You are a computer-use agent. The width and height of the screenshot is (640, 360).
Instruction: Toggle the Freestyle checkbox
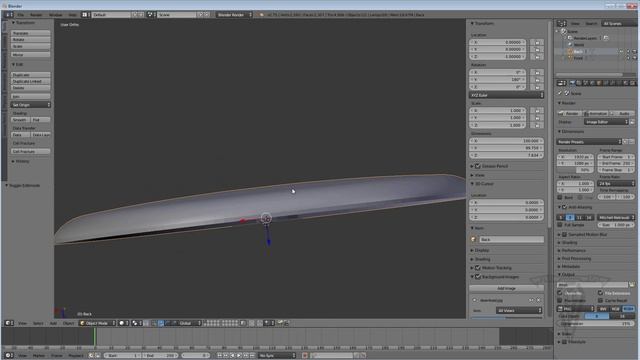[564, 342]
